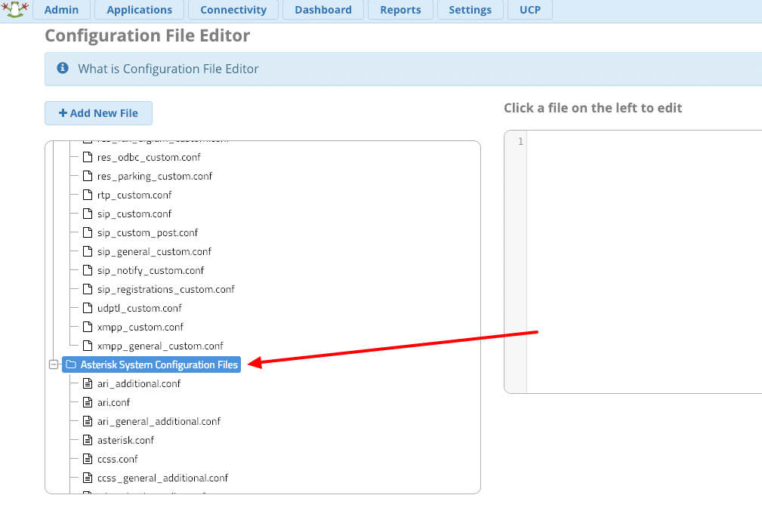This screenshot has width=762, height=532.
Task: Click the file icon next to ari.conf
Action: [87, 403]
